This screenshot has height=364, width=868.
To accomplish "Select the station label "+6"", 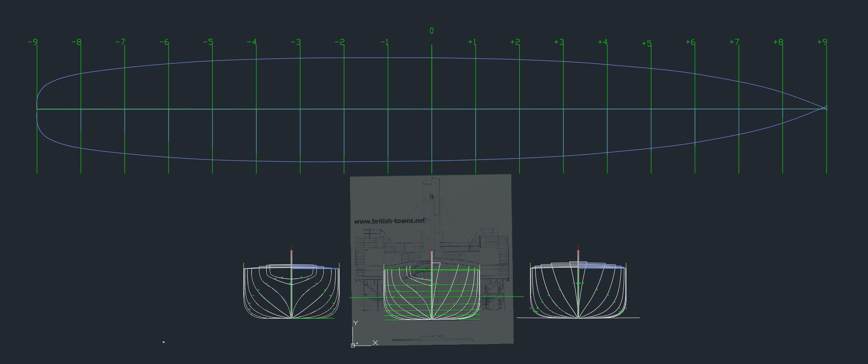I will (691, 42).
